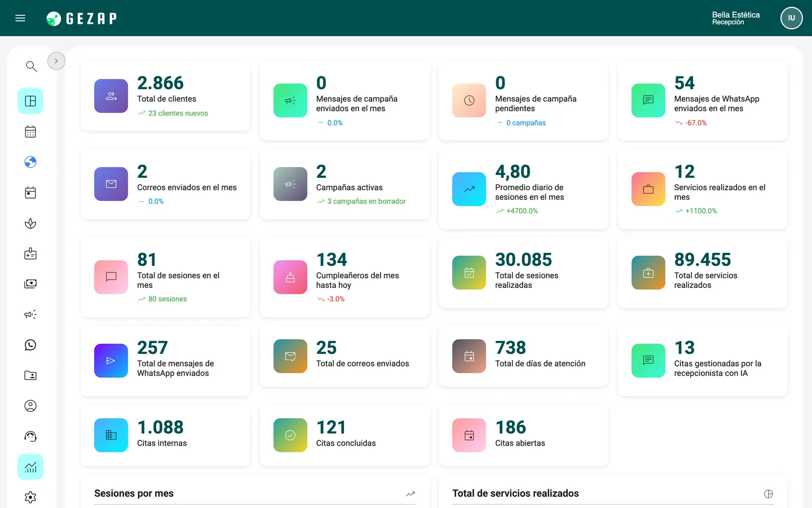Select the dashboard layout icon in sidebar

30,101
